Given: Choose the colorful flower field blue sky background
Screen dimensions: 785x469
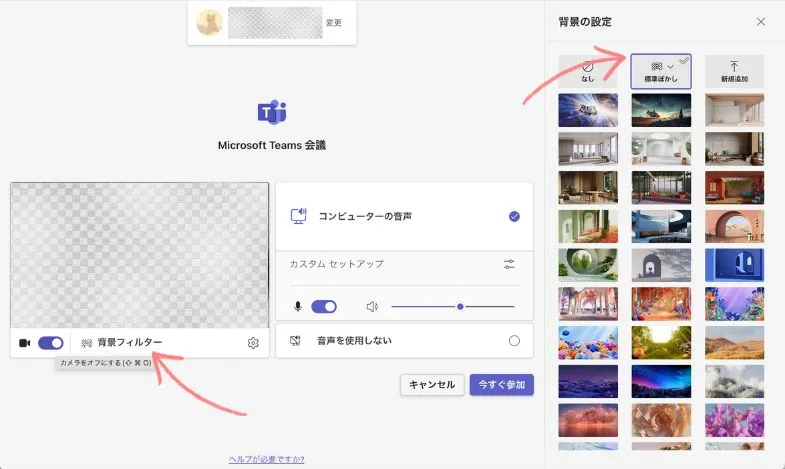Looking at the screenshot, I should point(588,343).
